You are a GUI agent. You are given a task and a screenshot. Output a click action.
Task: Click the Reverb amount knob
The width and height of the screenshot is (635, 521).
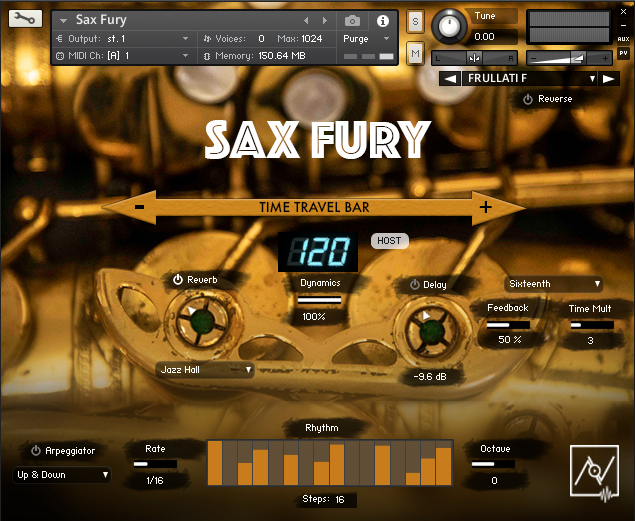tap(202, 321)
